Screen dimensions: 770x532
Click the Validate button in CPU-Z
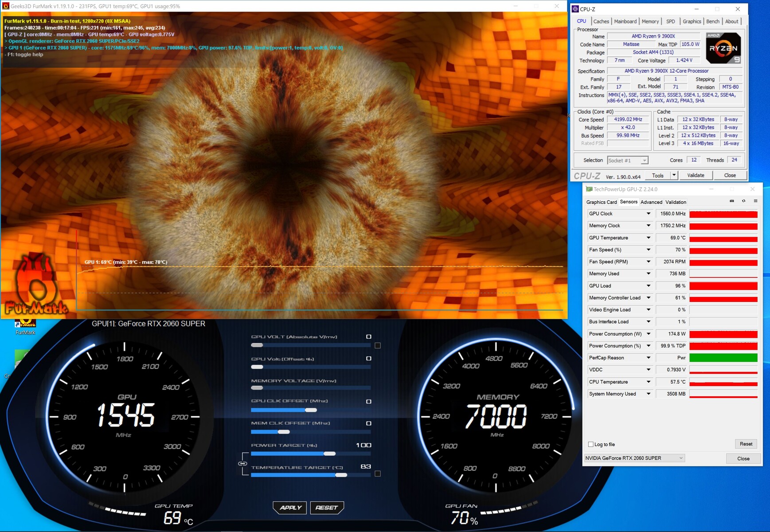(696, 175)
